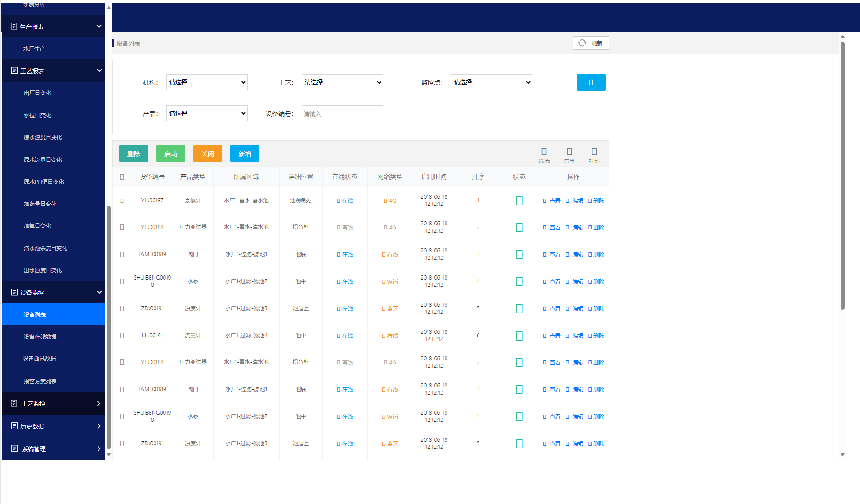Collapse the 工艺报表 menu chevron
Screen dimensions: 860x504
(x=99, y=70)
